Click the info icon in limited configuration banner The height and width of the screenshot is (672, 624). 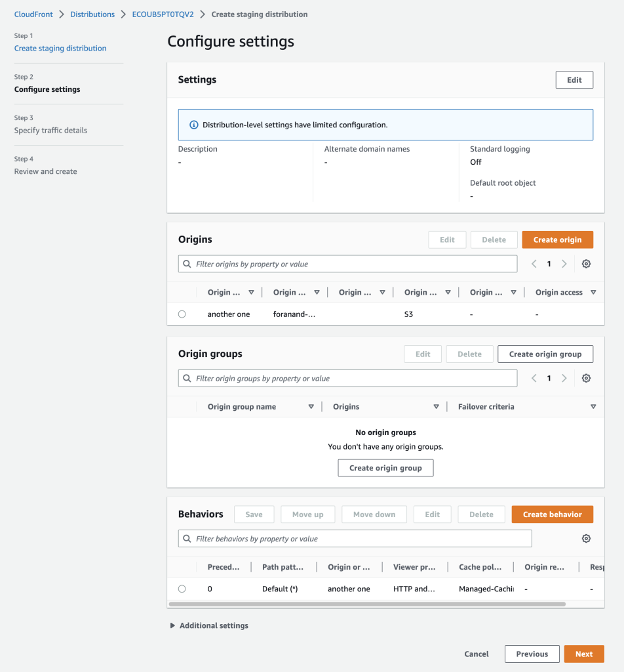point(194,125)
